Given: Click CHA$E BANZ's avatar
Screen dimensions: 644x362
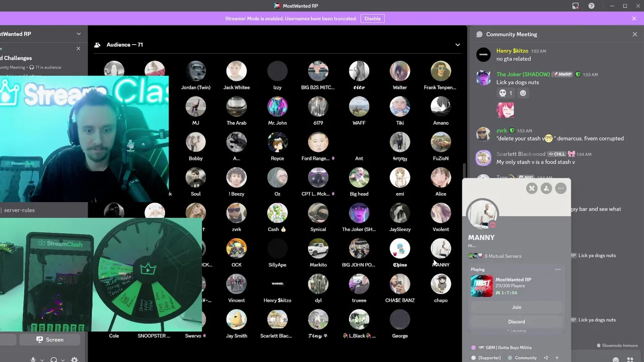Looking at the screenshot, I should pyautogui.click(x=400, y=284).
